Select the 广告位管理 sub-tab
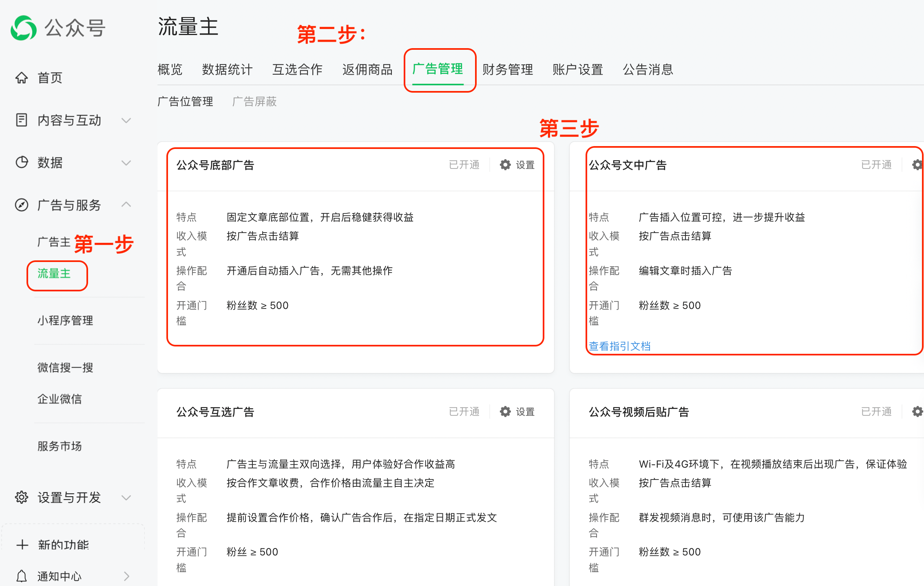This screenshot has height=586, width=924. pos(185,101)
